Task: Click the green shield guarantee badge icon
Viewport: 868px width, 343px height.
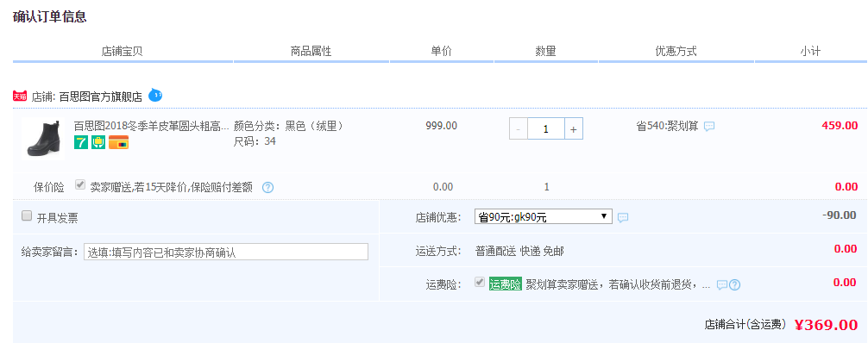Action: [x=98, y=143]
